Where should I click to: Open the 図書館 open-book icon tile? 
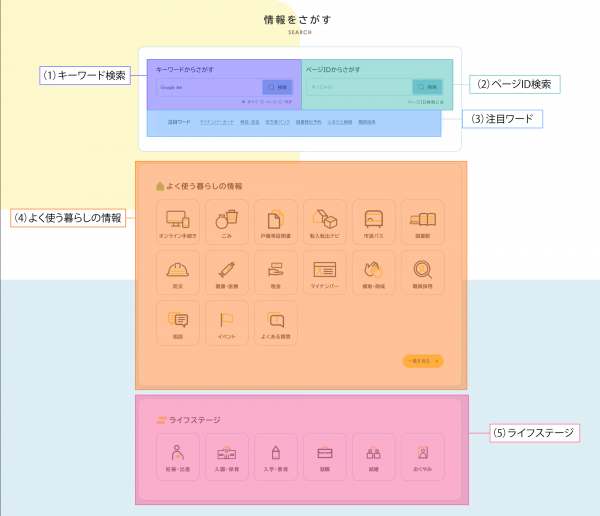pyautogui.click(x=423, y=222)
